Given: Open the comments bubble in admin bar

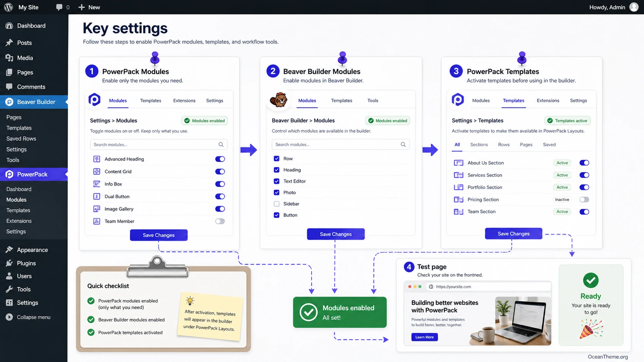Looking at the screenshot, I should (x=59, y=7).
